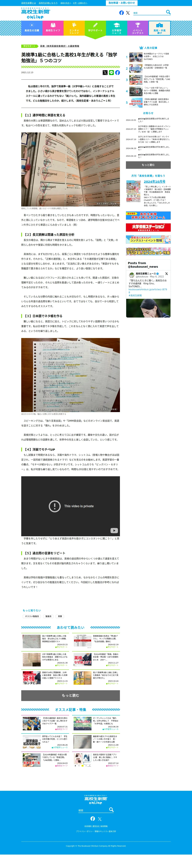
Task: Open the 高校の先生へ top link
Action: click(x=66, y=3)
